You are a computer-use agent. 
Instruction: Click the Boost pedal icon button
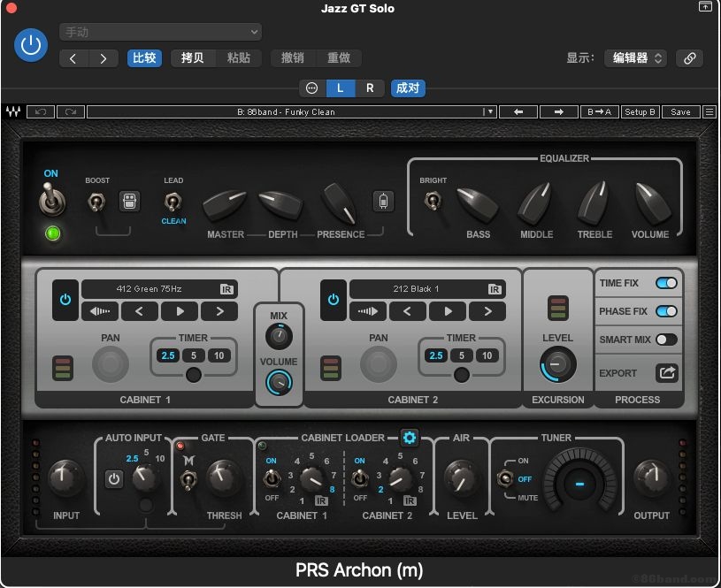[x=128, y=202]
